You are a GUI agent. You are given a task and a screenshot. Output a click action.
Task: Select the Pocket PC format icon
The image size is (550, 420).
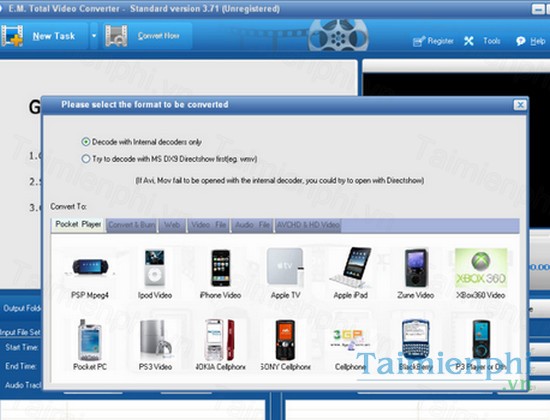click(x=90, y=340)
